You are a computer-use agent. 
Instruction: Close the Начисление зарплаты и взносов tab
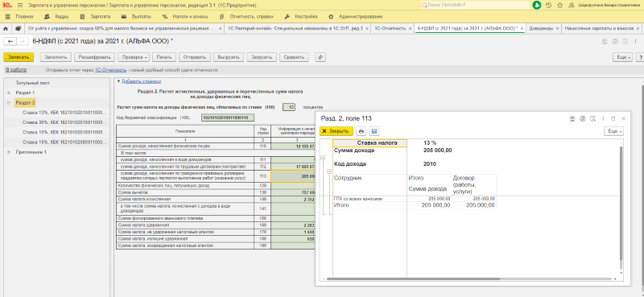coord(638,29)
